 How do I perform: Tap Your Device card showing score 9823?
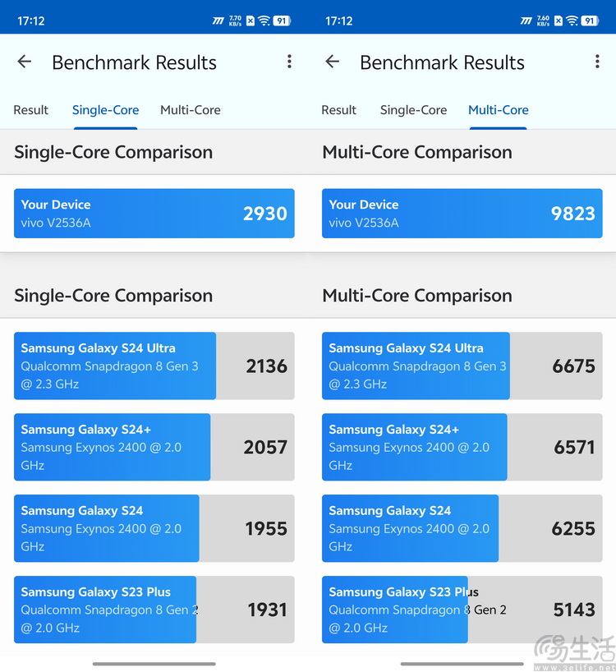[x=462, y=214]
